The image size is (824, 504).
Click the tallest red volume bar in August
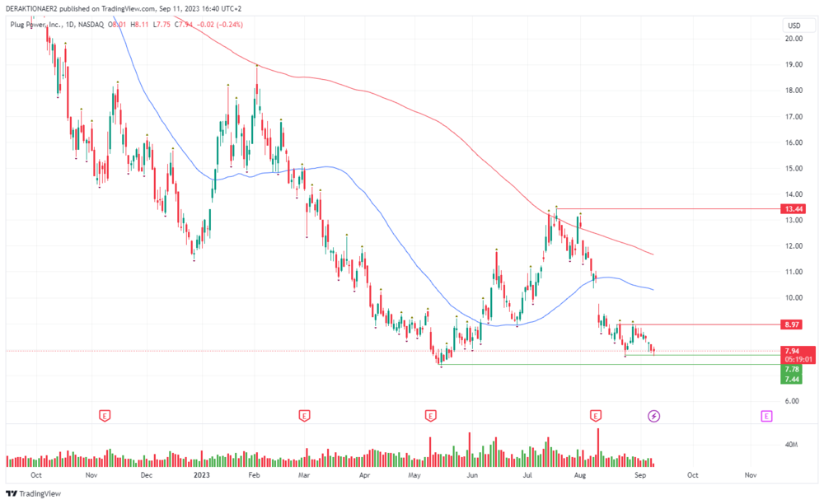pos(598,447)
